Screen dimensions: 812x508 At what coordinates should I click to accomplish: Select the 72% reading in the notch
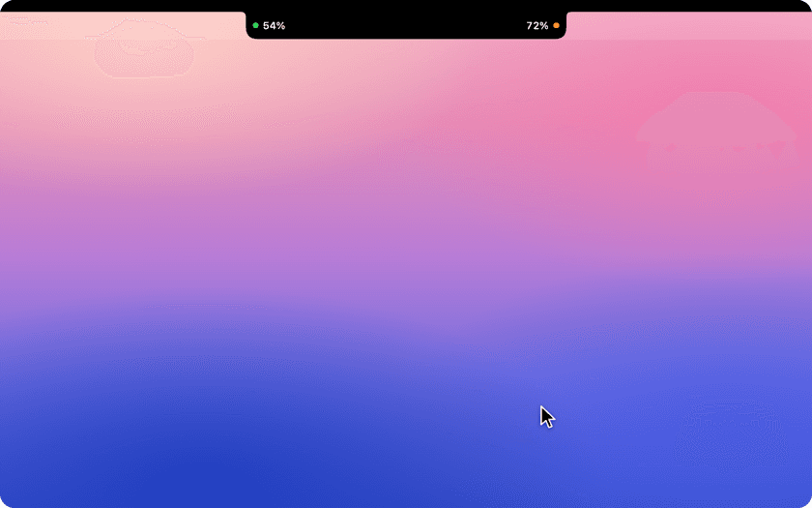pos(537,26)
